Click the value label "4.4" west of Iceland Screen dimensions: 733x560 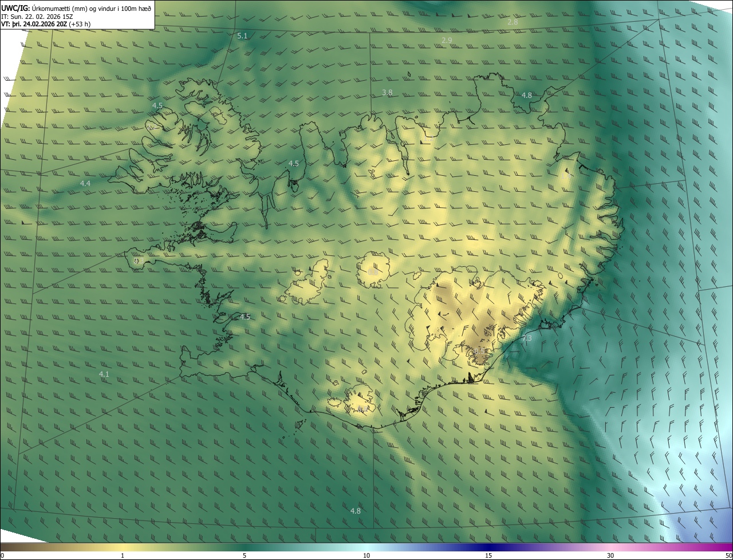pyautogui.click(x=85, y=183)
